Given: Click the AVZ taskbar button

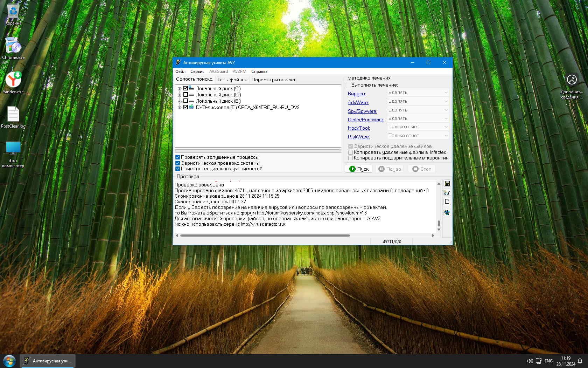Looking at the screenshot, I should click(x=47, y=361).
